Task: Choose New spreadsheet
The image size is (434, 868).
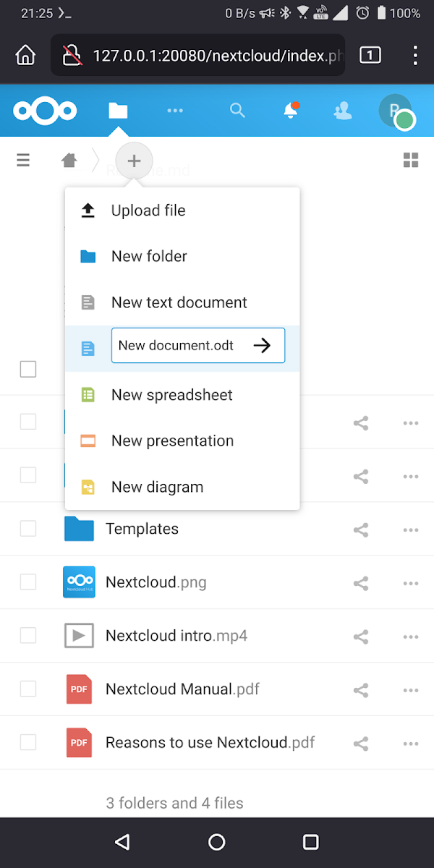Action: [x=182, y=395]
